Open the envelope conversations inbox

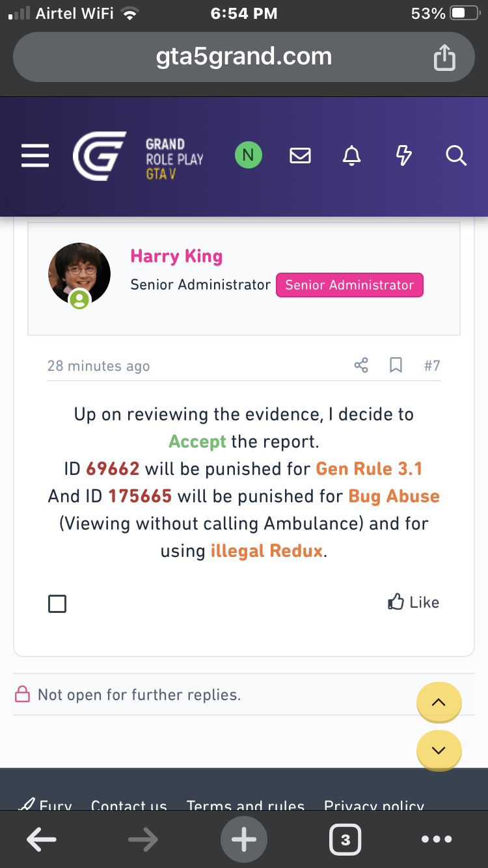click(300, 156)
